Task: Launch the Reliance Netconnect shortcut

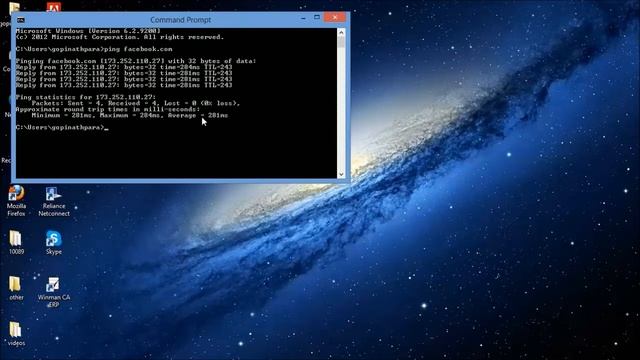Action: [x=54, y=202]
